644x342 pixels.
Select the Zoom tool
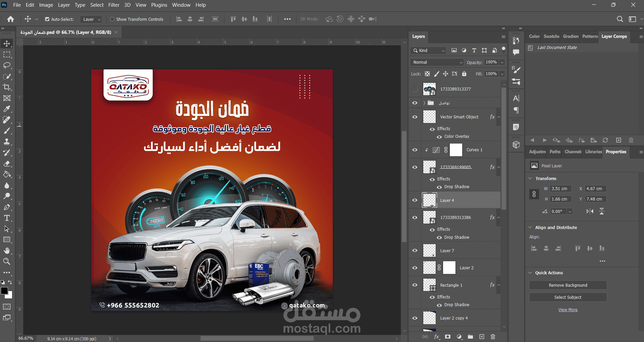(x=7, y=262)
